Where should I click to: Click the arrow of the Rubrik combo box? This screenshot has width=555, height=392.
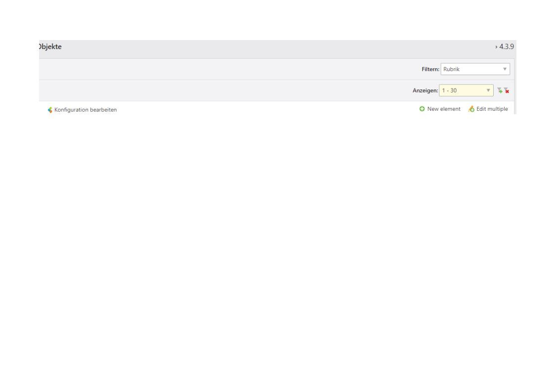(505, 70)
